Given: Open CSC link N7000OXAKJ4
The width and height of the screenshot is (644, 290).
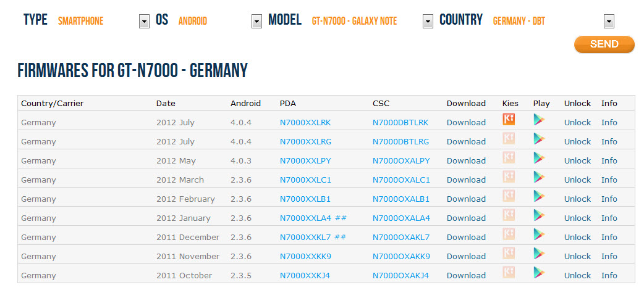Looking at the screenshot, I should [x=400, y=276].
